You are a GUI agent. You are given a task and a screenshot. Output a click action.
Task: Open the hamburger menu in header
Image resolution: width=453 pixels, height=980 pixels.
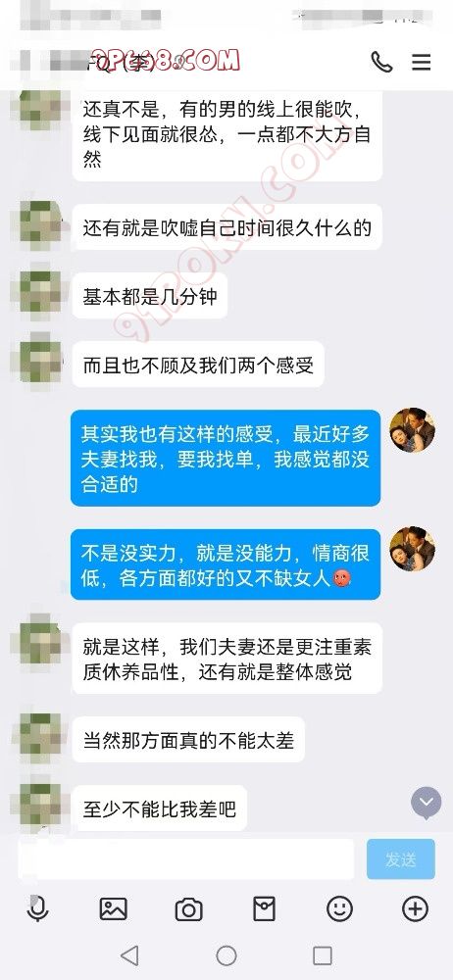click(x=421, y=62)
